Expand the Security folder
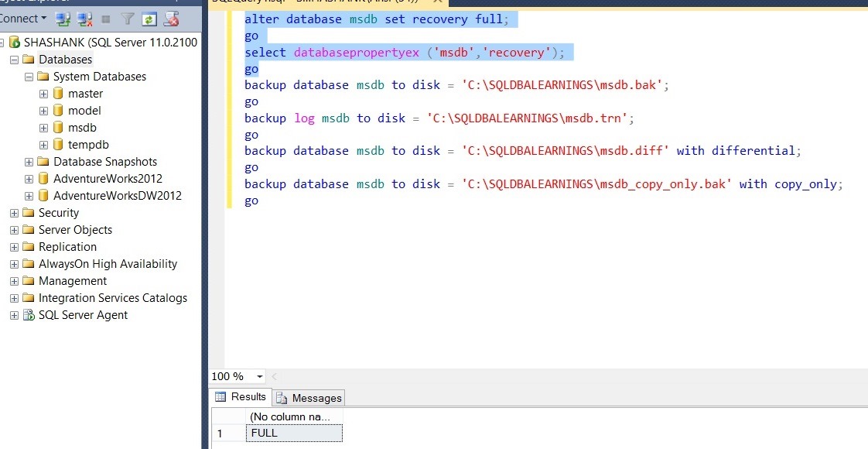The height and width of the screenshot is (449, 868). pos(15,213)
